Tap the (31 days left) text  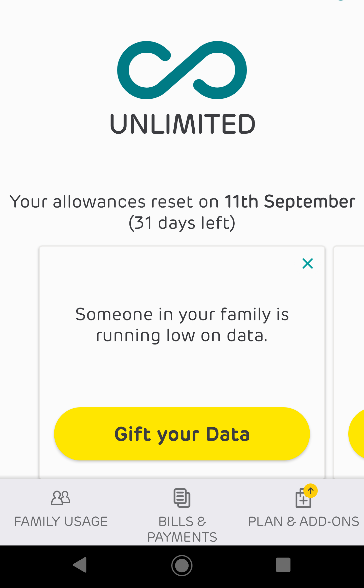tap(182, 223)
